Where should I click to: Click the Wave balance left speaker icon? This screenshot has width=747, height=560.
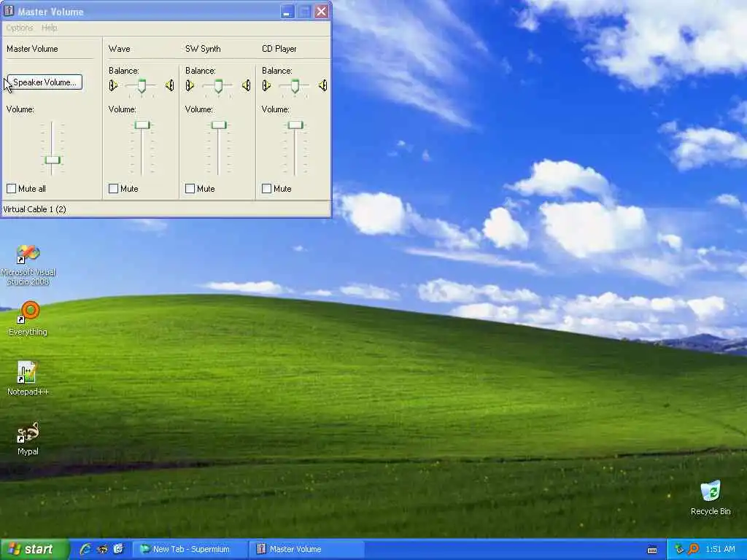click(113, 85)
